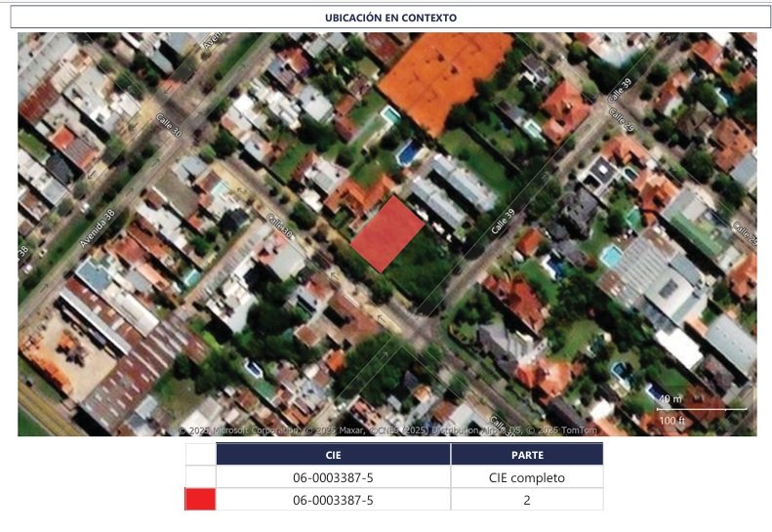This screenshot has width=772, height=532.
Task: Select CIE 06-0003387-5 in the first row
Action: pyautogui.click(x=333, y=477)
